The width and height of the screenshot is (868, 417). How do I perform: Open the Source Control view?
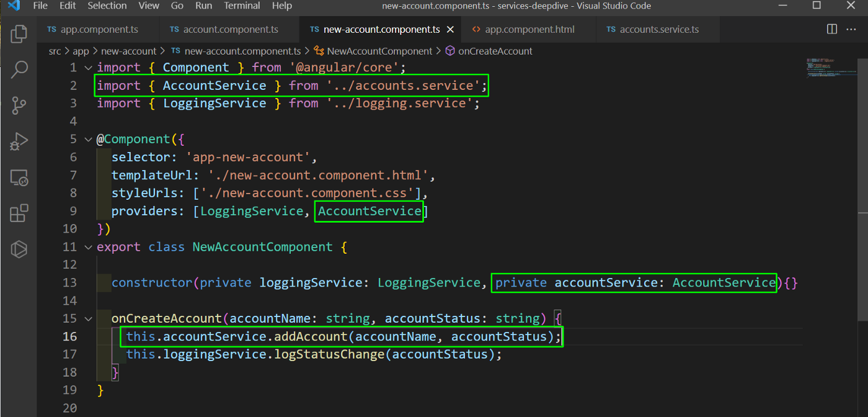pyautogui.click(x=19, y=105)
